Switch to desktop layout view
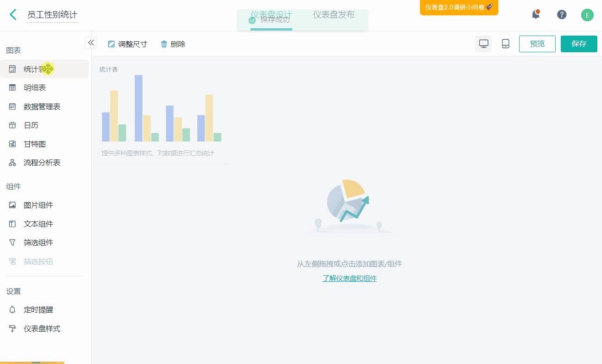This screenshot has width=602, height=364. 483,43
